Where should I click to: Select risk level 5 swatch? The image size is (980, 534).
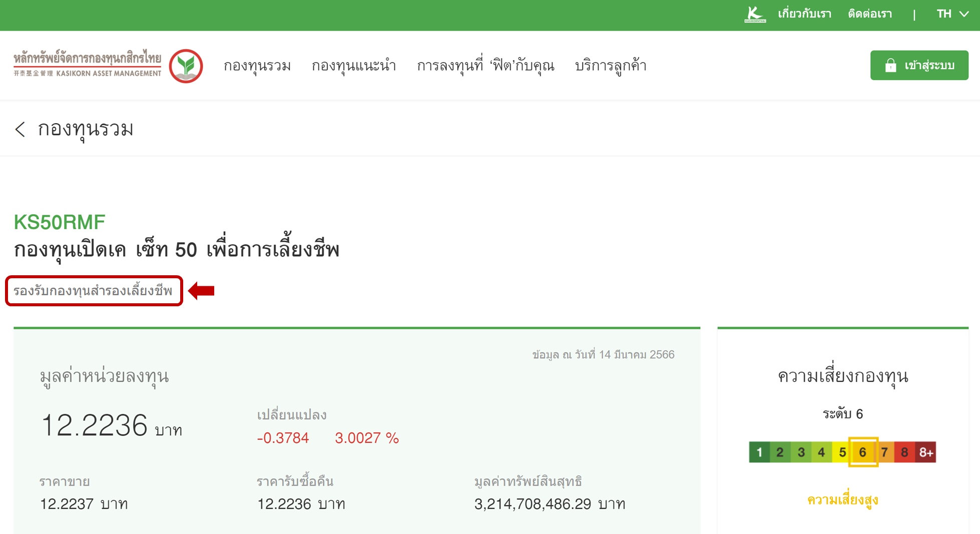click(x=842, y=452)
